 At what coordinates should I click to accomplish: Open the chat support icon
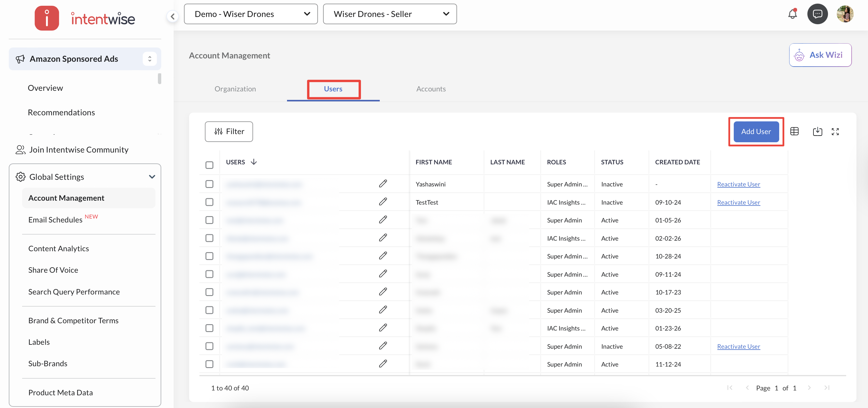[x=817, y=14]
